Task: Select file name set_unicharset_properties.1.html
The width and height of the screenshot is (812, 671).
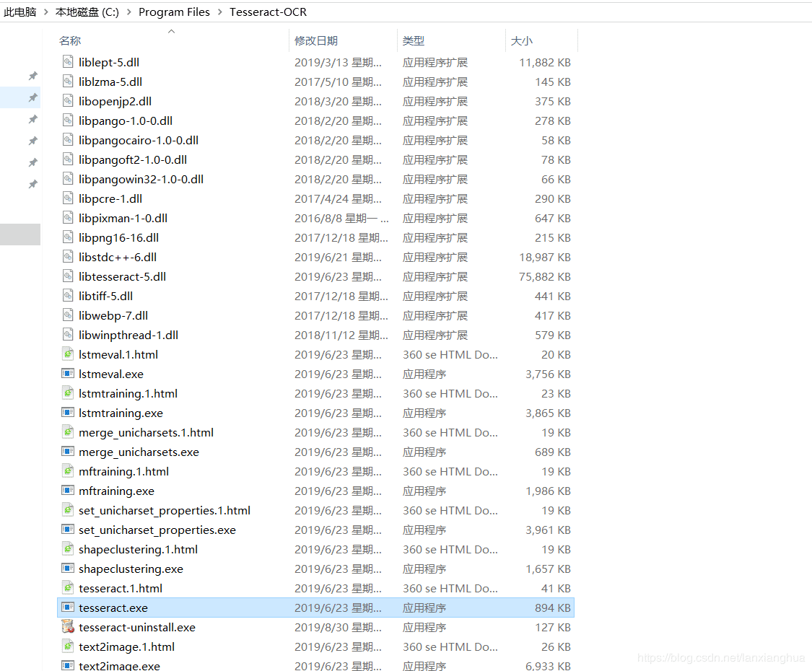Action: click(x=164, y=511)
